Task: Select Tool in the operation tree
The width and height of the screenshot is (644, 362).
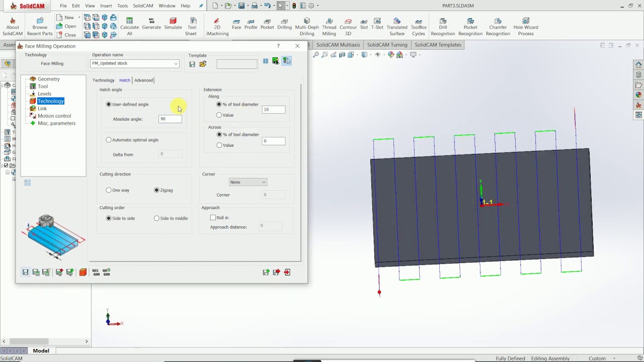Action: point(43,86)
